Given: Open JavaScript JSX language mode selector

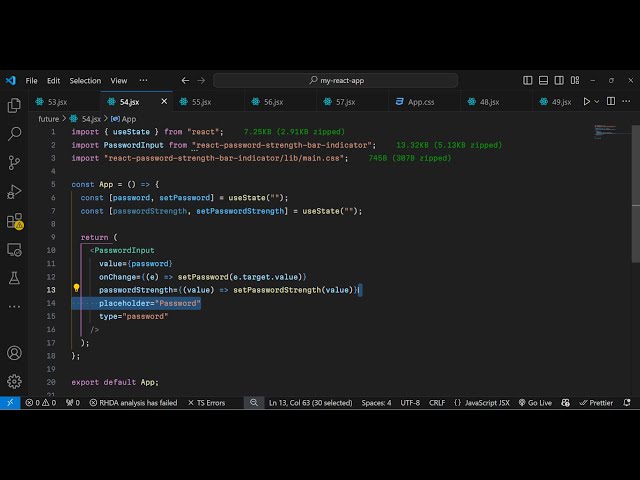Looking at the screenshot, I should 481,403.
